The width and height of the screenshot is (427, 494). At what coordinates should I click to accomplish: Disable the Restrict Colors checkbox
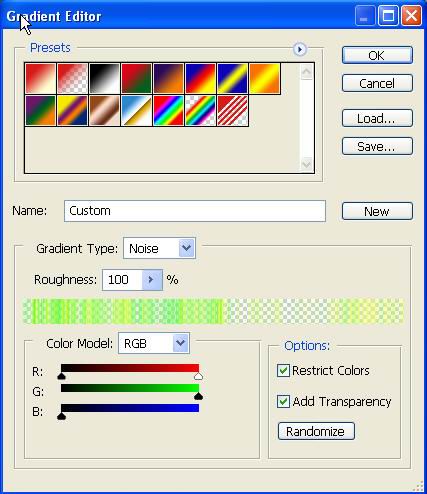coord(283,371)
